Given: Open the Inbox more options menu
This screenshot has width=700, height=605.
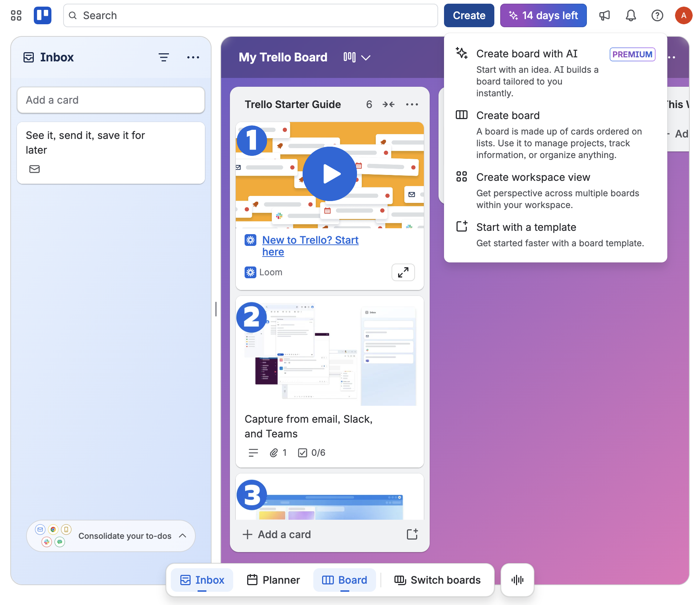Looking at the screenshot, I should (193, 57).
